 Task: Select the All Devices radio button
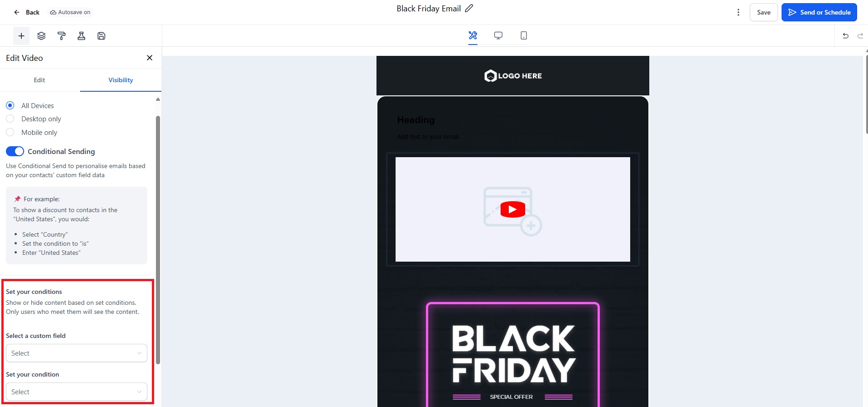tap(10, 105)
